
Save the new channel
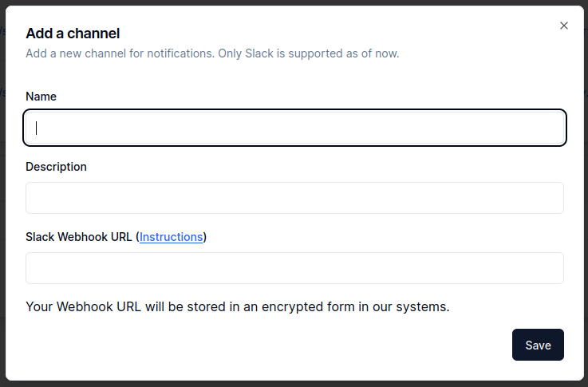538,345
